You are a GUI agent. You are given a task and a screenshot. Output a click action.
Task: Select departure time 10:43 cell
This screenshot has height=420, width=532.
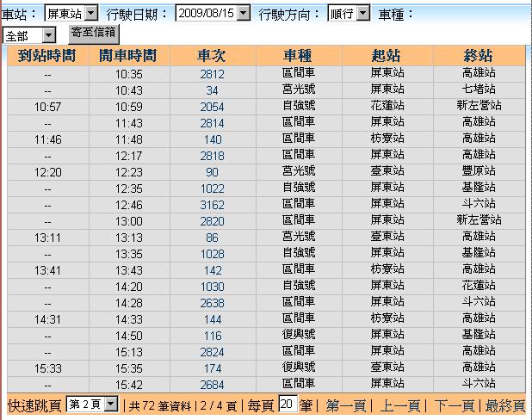129,90
